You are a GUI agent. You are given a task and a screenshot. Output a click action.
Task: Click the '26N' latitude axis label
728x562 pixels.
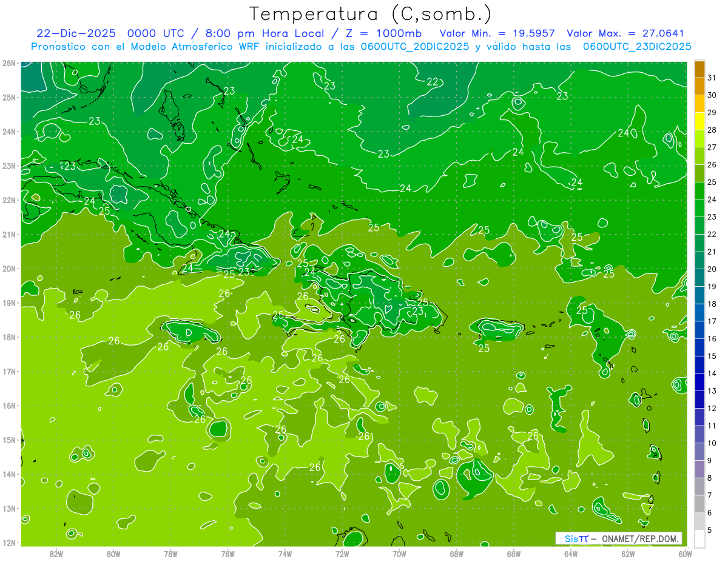coord(8,63)
